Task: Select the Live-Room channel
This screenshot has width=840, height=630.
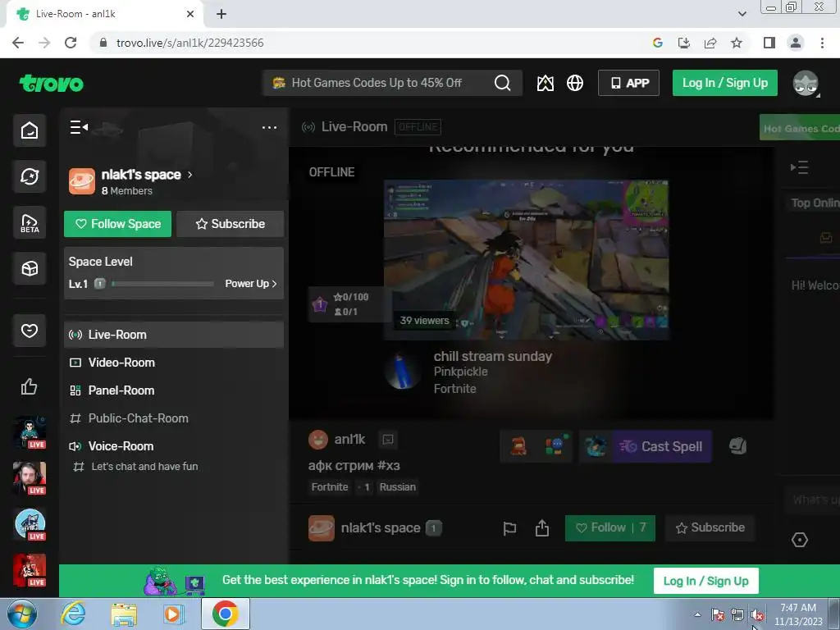Action: (174, 335)
